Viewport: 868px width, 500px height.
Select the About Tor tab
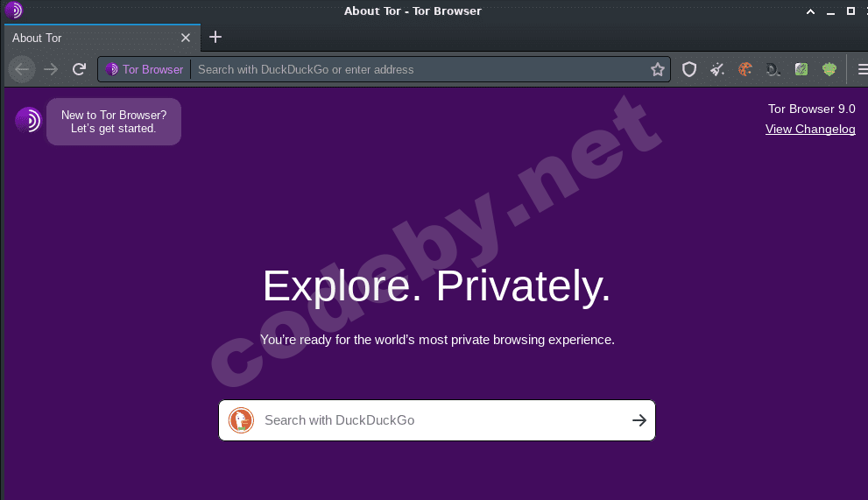pos(102,38)
